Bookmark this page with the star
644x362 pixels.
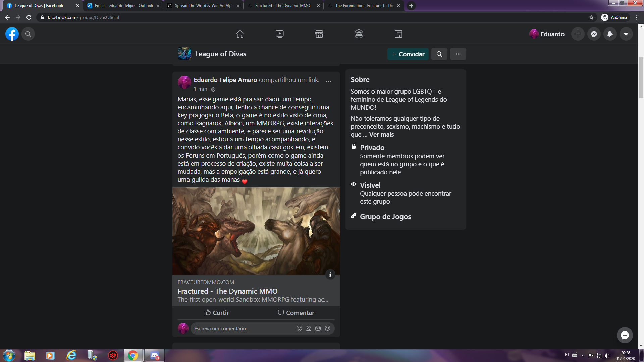pyautogui.click(x=591, y=17)
